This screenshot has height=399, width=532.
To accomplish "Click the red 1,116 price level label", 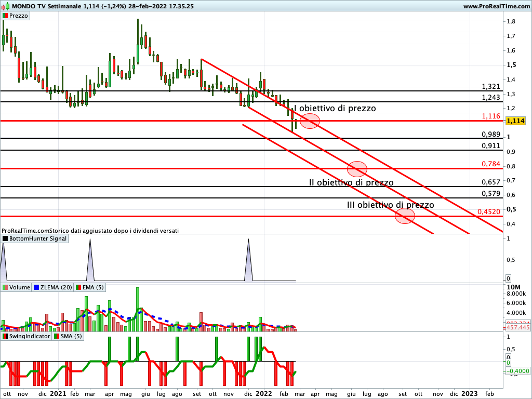I will 490,116.
